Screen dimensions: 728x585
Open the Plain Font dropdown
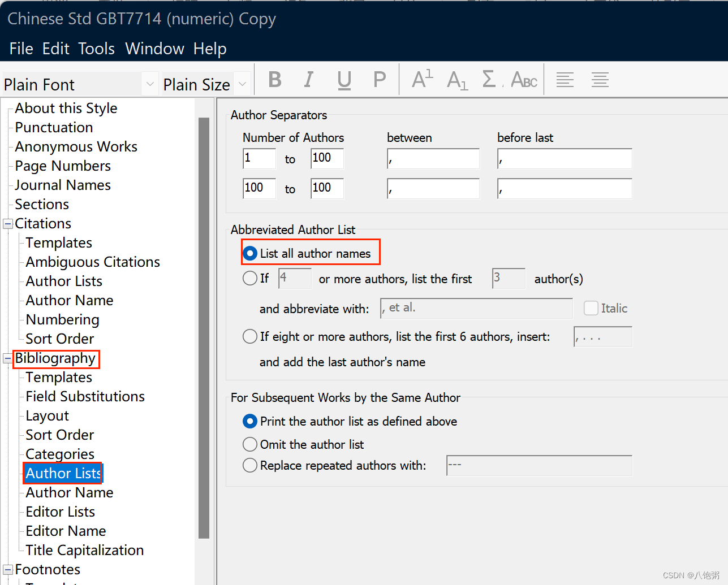150,84
